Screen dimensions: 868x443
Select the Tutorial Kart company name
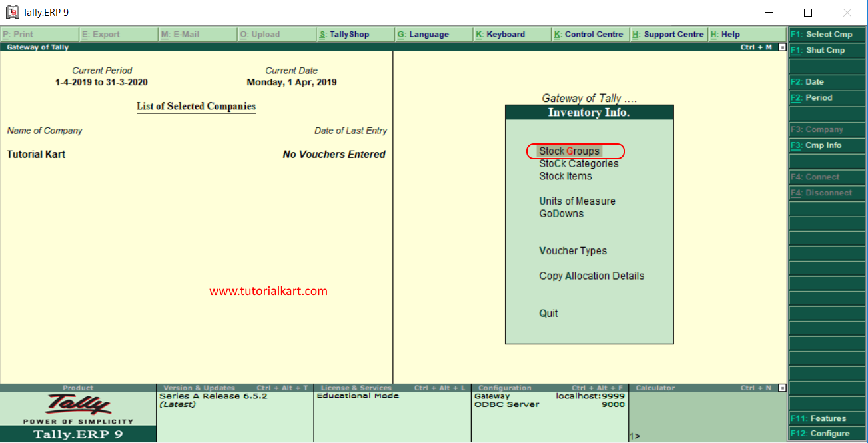pos(36,155)
